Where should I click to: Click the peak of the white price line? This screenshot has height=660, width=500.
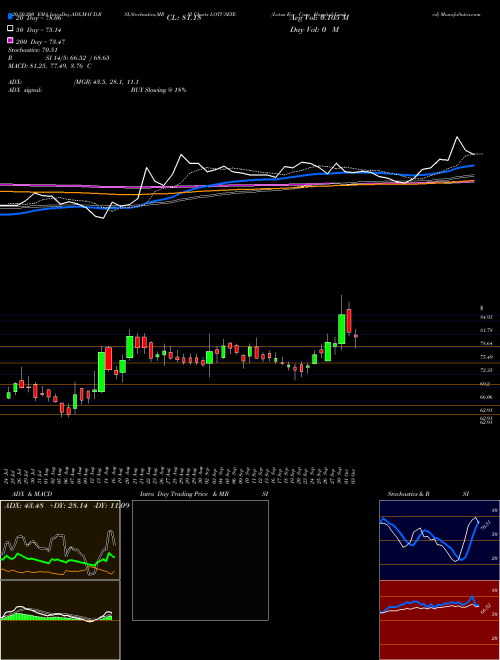point(457,137)
